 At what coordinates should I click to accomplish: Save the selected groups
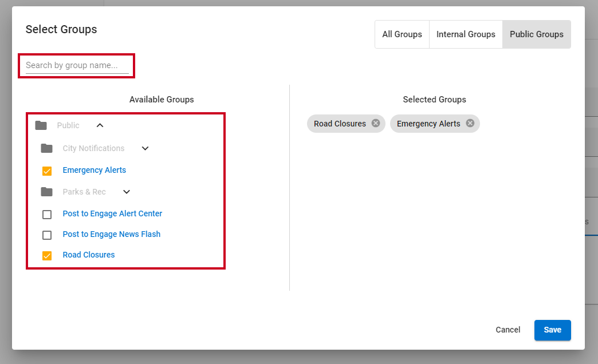click(x=552, y=330)
